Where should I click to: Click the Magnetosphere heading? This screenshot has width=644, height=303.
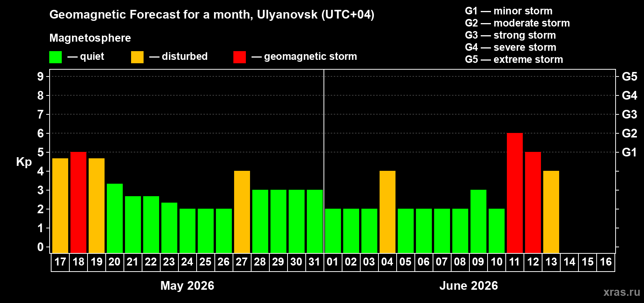coord(90,38)
